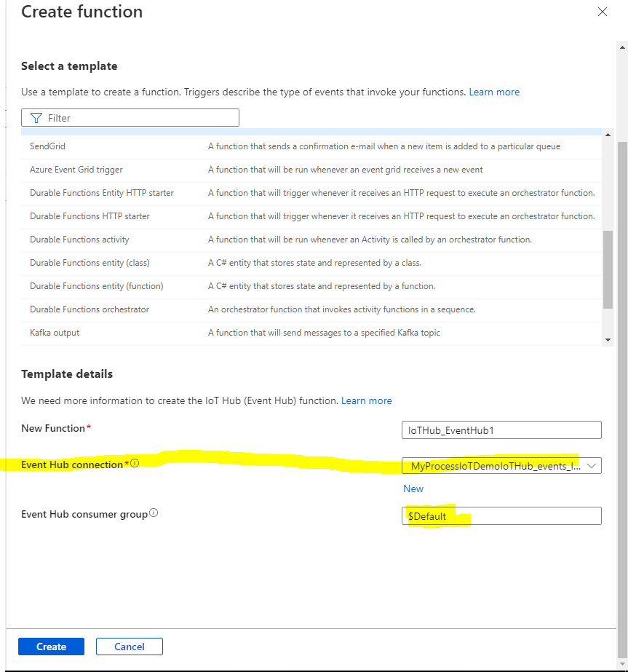Click the Create button
The image size is (628, 672).
(50, 646)
